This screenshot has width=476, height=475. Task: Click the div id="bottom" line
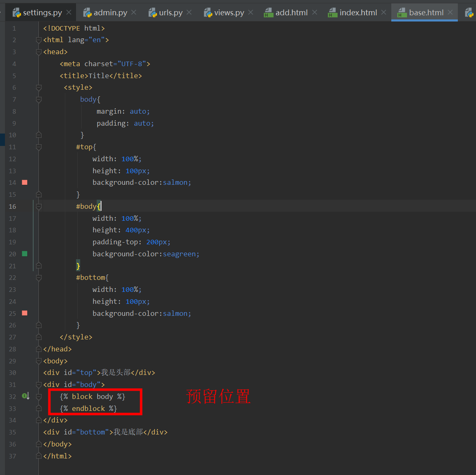coord(105,432)
